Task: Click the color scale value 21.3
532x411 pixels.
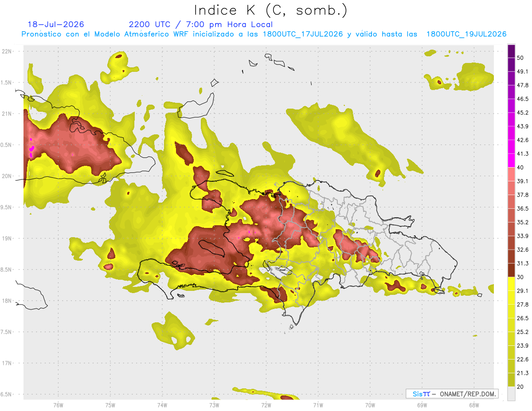Action: coord(523,373)
